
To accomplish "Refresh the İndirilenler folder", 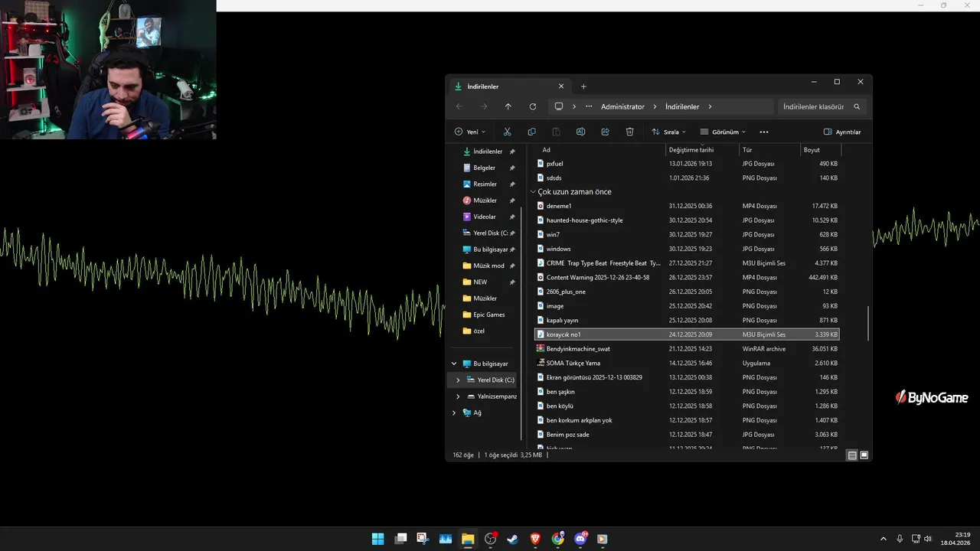I will pyautogui.click(x=532, y=106).
